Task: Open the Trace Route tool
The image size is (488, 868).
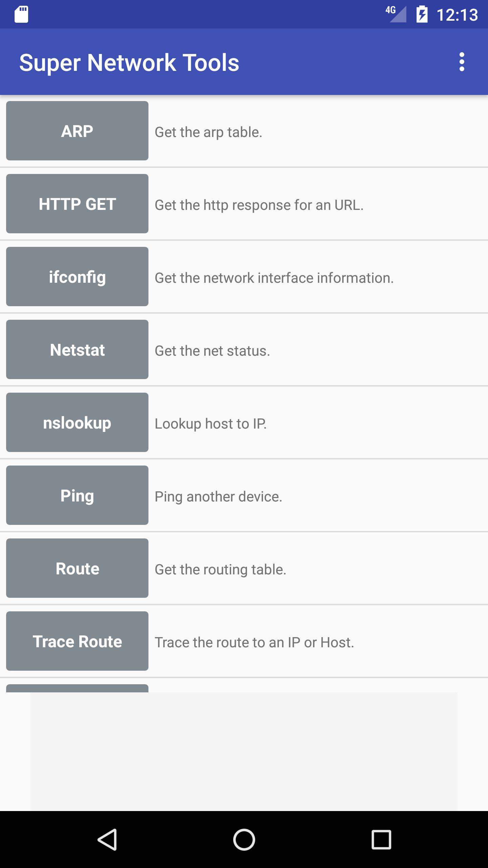Action: tap(77, 641)
